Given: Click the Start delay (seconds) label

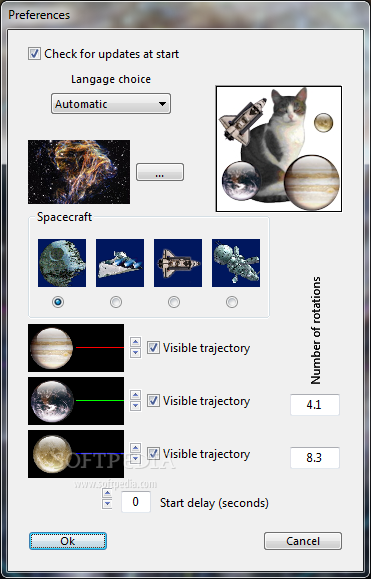Looking at the screenshot, I should (214, 503).
